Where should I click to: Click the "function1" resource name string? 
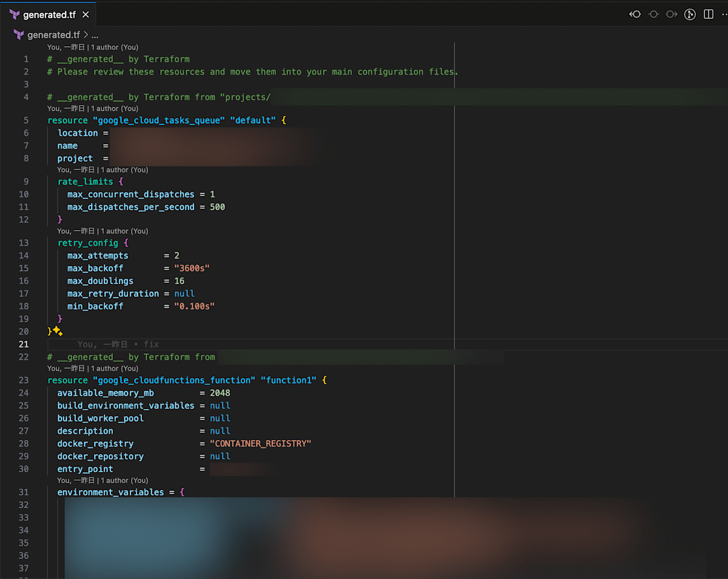click(x=288, y=380)
